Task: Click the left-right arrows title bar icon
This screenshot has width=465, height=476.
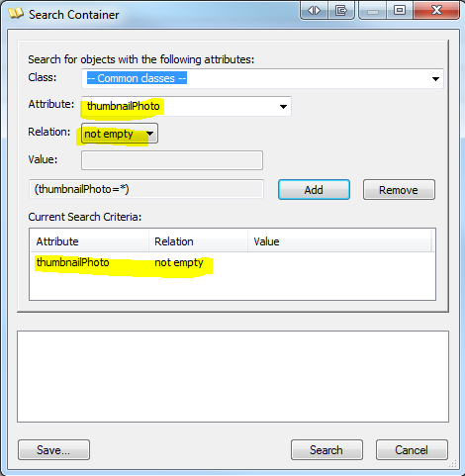Action: tap(314, 11)
